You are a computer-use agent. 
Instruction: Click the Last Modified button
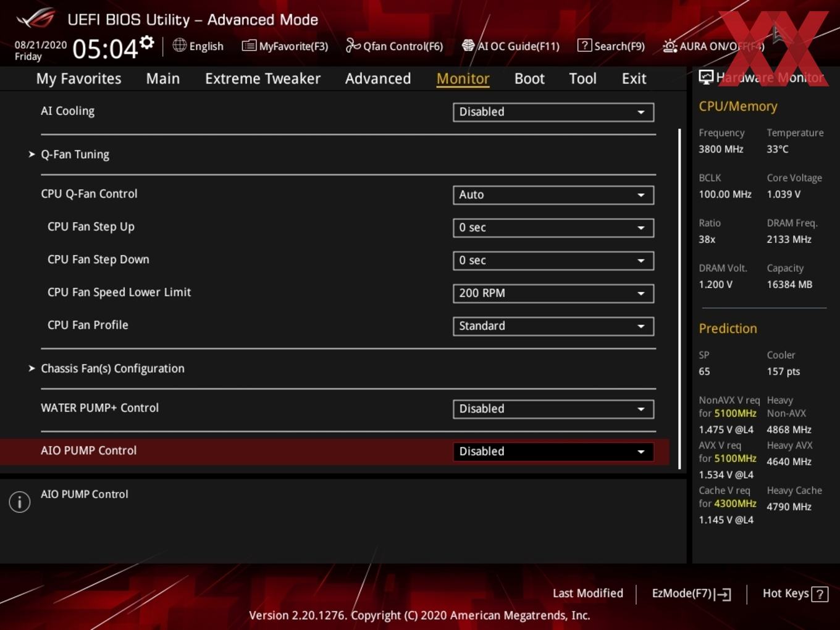click(x=587, y=593)
